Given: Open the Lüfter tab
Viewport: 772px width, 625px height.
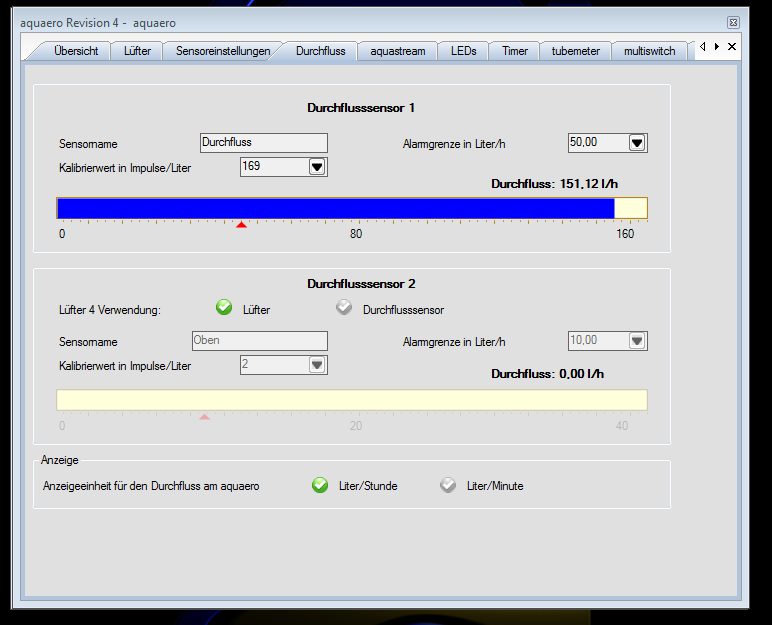Looking at the screenshot, I should pos(137,51).
